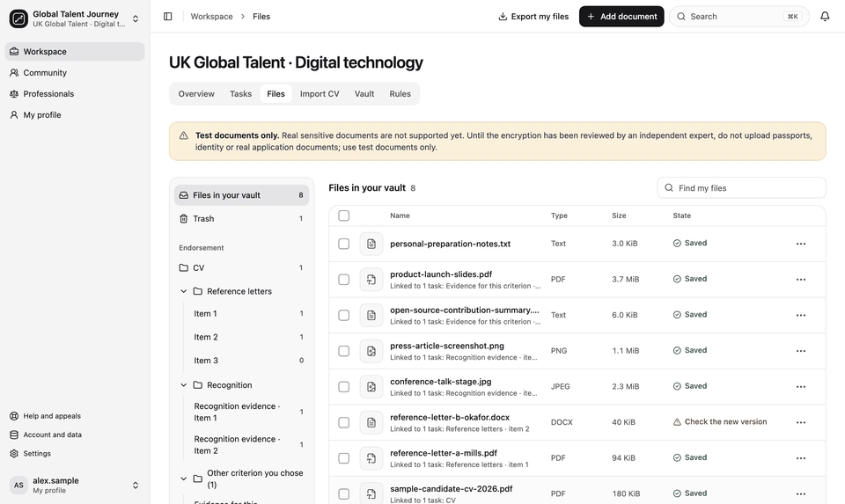Open the workspace switcher chevrons at top
Screen dimensions: 845x504
tap(136, 18)
